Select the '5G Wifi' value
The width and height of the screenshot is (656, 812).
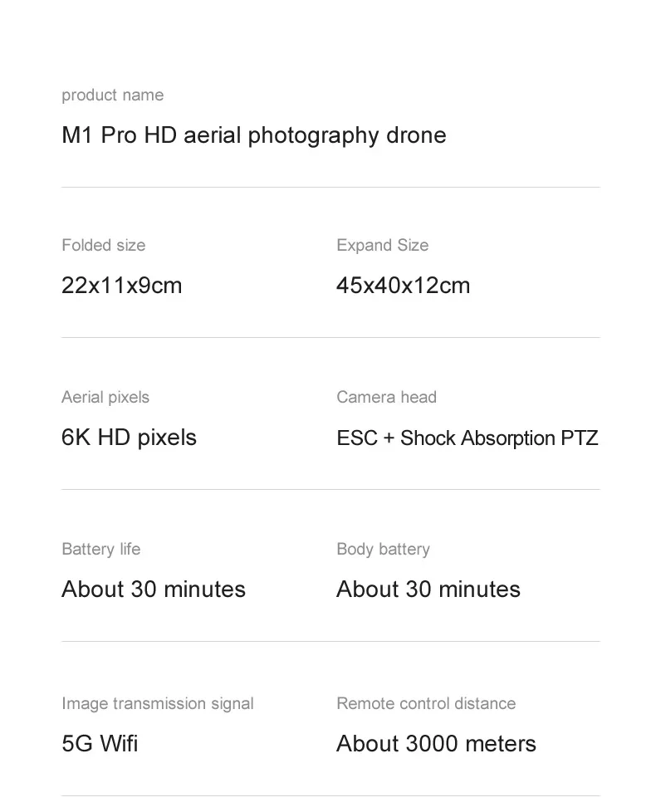tap(100, 744)
